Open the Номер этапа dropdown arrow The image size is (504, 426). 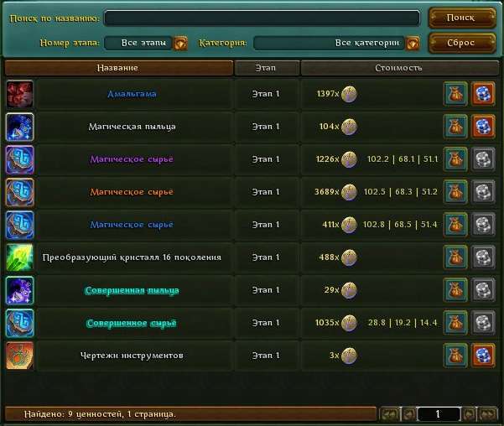[180, 43]
